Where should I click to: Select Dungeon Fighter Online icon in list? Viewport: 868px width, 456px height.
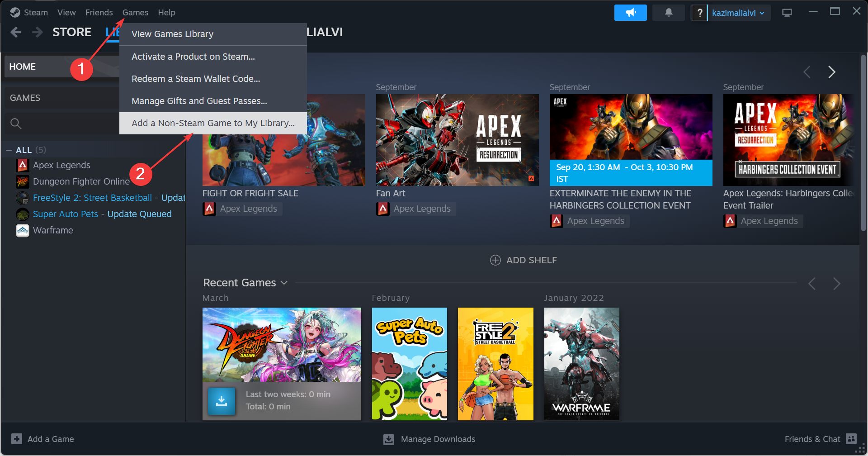pyautogui.click(x=23, y=181)
